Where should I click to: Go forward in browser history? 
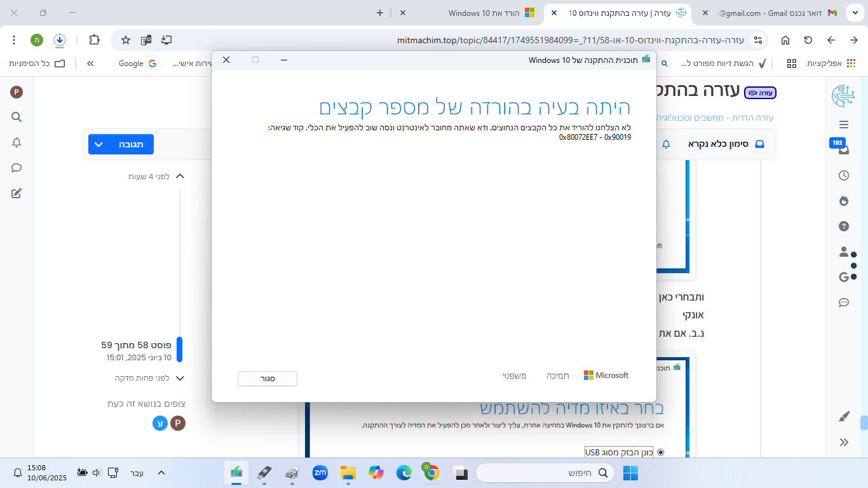854,40
